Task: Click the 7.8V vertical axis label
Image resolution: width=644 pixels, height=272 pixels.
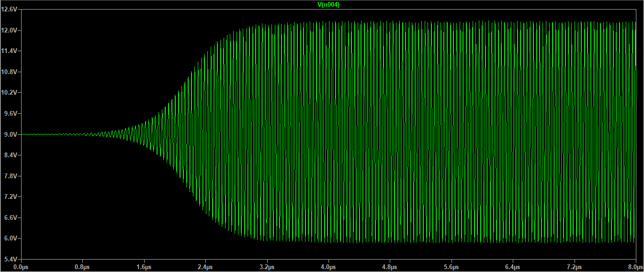Action: (11, 176)
